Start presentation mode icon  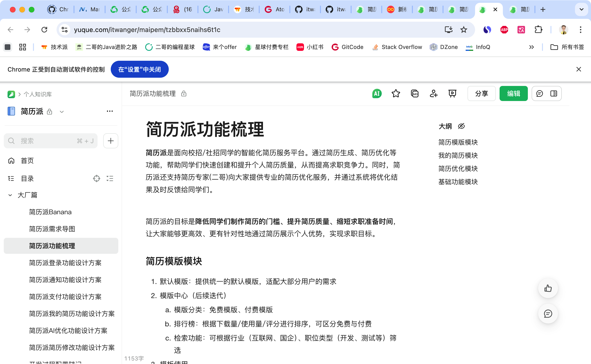pos(452,94)
